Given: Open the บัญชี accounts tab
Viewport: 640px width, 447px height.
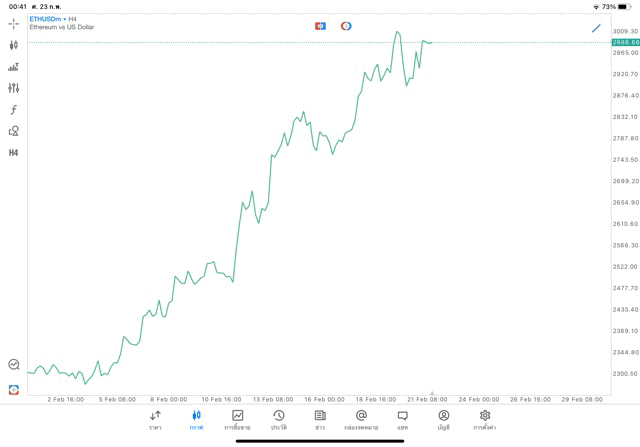Looking at the screenshot, I should (443, 420).
